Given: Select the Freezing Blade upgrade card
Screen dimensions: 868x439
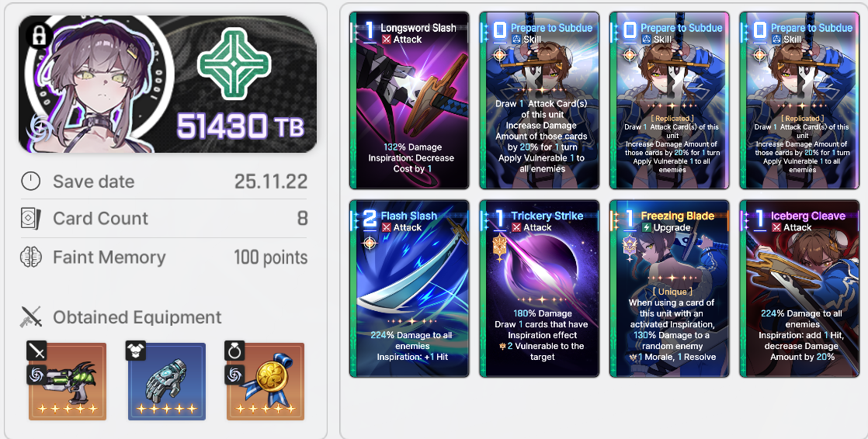Looking at the screenshot, I should pos(669,289).
